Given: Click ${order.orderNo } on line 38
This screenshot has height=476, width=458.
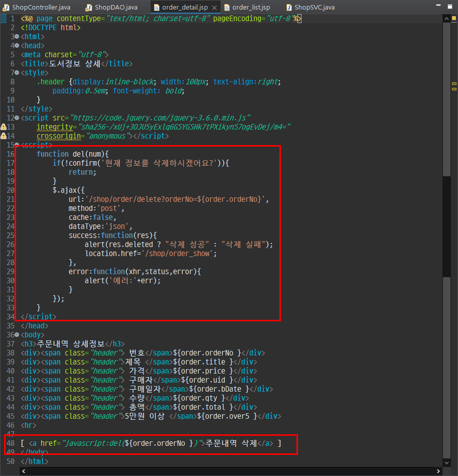Looking at the screenshot, I should pyautogui.click(x=207, y=353).
